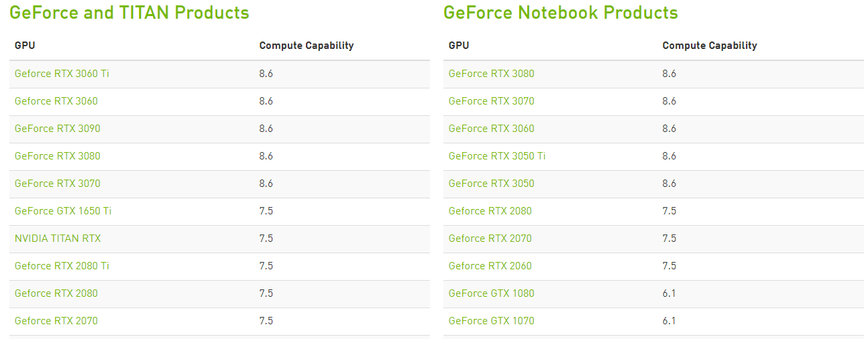
Task: Click Compute Capability header in Notebook Products table
Action: coord(710,46)
